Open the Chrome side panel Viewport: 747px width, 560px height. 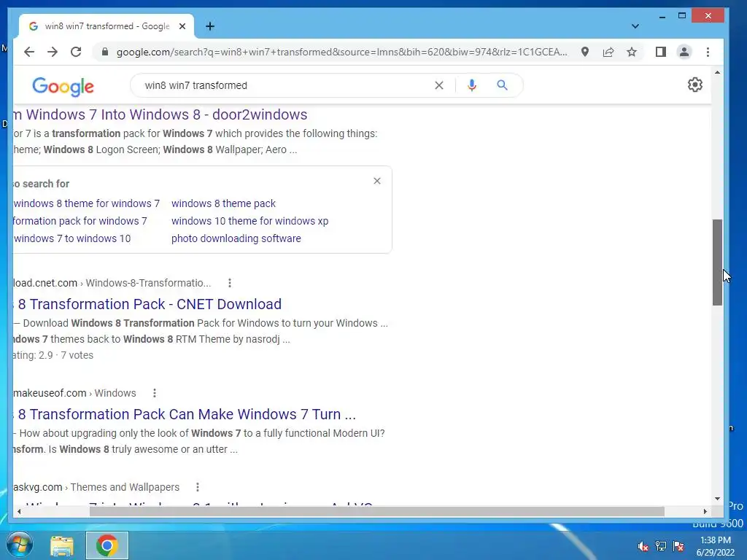pos(661,52)
